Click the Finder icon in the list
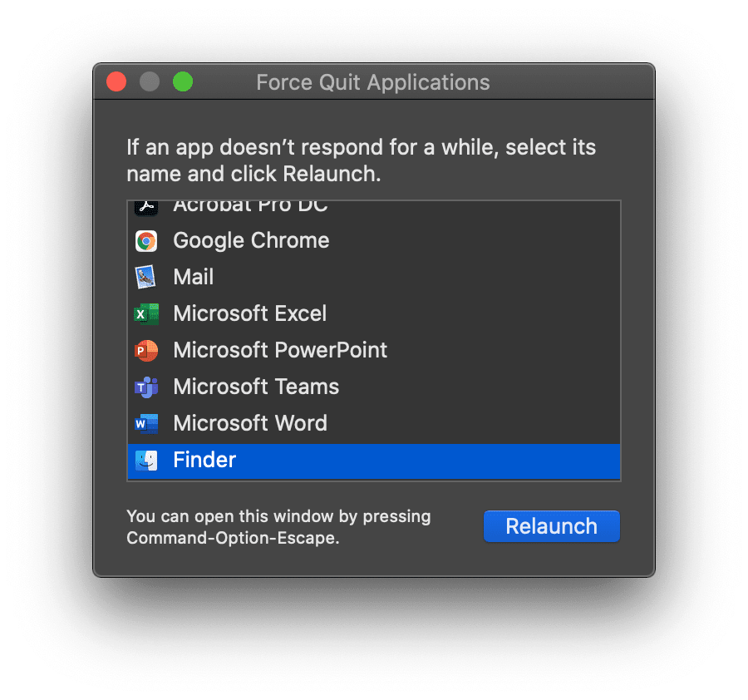The width and height of the screenshot is (748, 700). coord(146,460)
